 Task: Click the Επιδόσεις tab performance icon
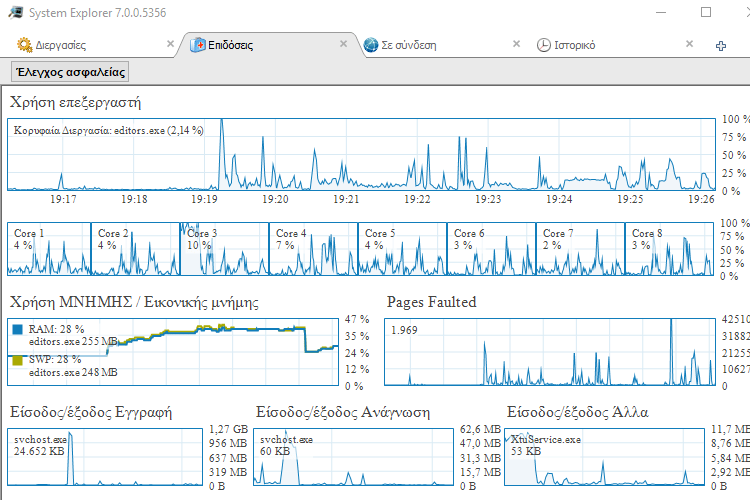pyautogui.click(x=199, y=45)
